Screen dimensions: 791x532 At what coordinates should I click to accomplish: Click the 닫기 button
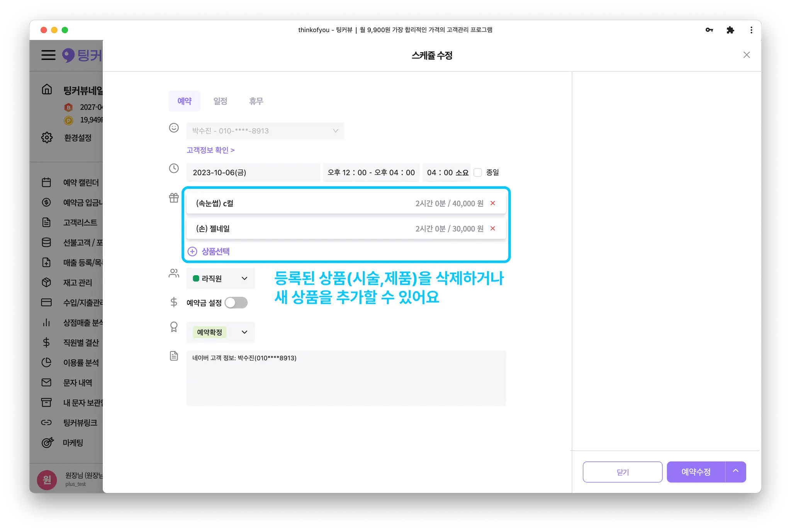tap(622, 472)
